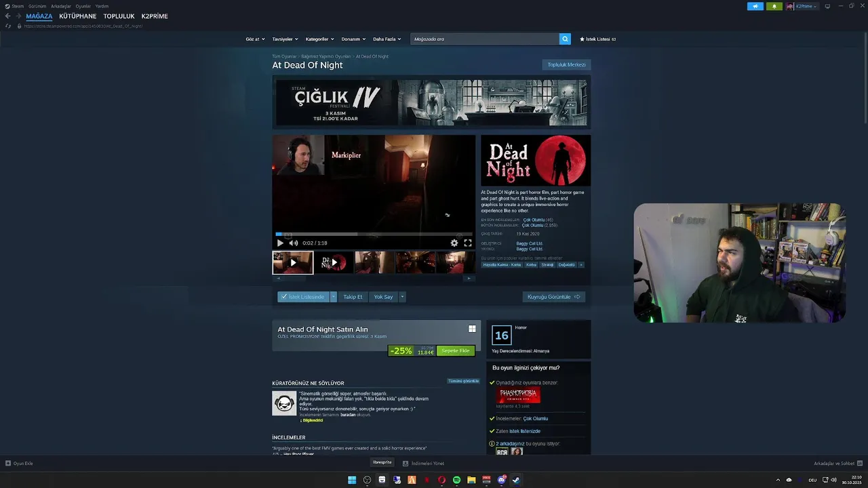Open the Yardım menu
868x488 pixels.
(102, 6)
